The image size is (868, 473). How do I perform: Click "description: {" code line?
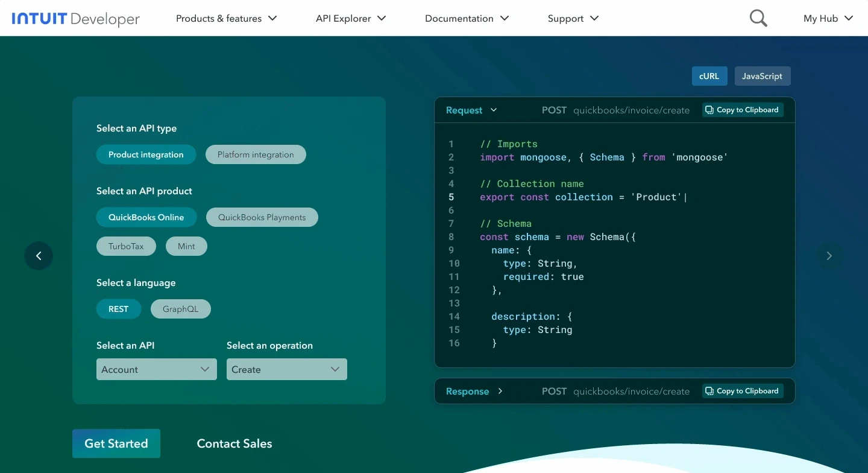pos(532,316)
